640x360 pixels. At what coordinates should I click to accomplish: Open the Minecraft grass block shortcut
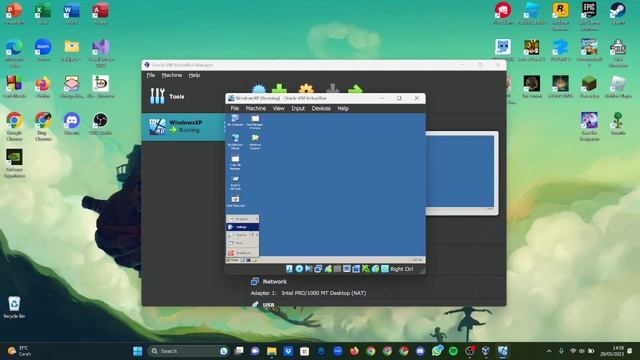[589, 87]
